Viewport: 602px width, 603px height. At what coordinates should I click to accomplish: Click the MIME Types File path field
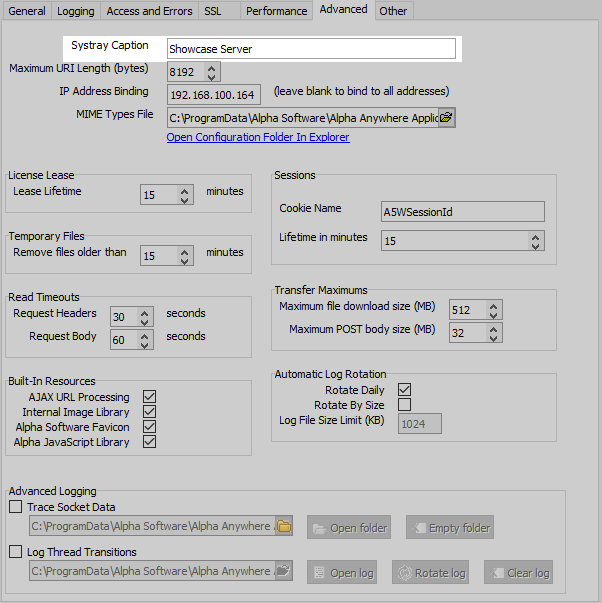(303, 118)
